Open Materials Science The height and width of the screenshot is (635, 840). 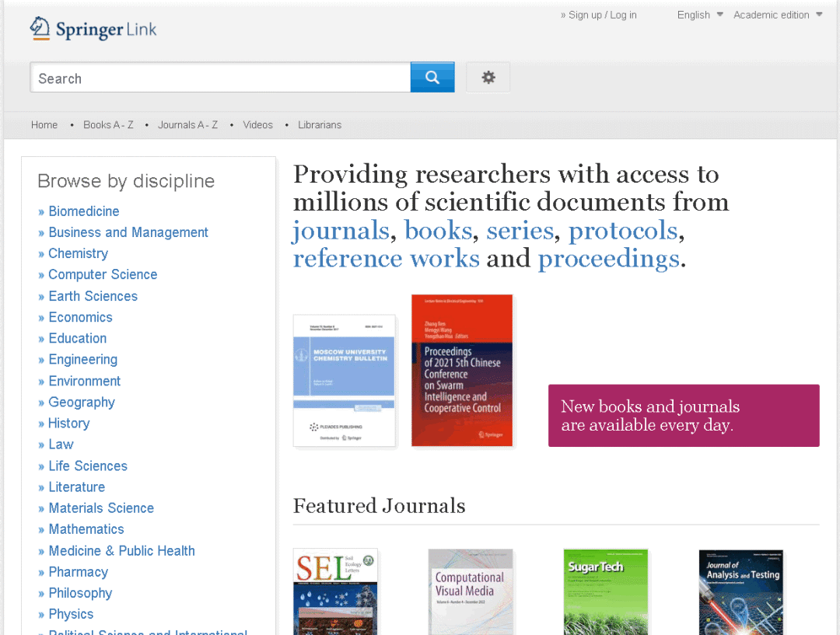pyautogui.click(x=101, y=508)
